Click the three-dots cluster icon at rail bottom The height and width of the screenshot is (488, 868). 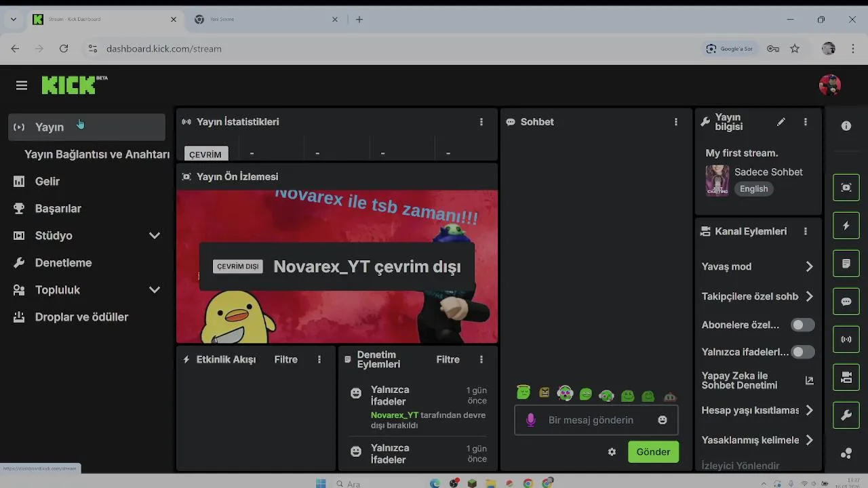pyautogui.click(x=846, y=454)
